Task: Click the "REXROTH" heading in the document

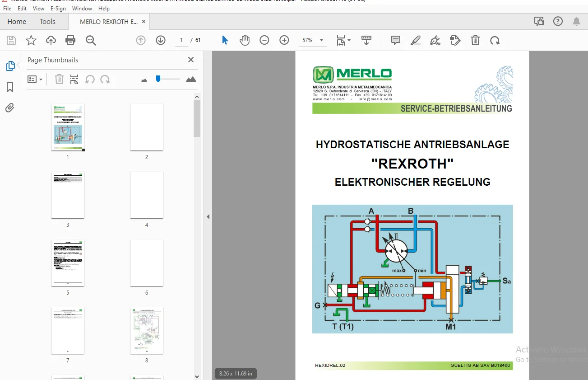Action: pyautogui.click(x=412, y=163)
